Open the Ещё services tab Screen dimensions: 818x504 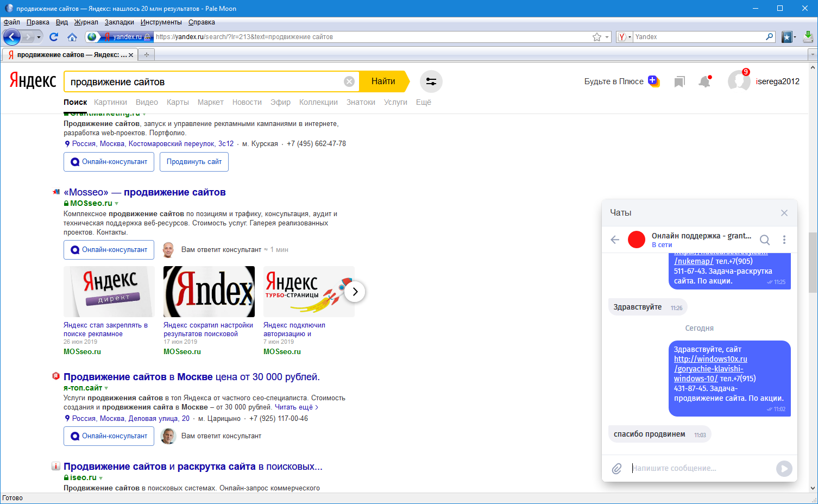pyautogui.click(x=424, y=102)
